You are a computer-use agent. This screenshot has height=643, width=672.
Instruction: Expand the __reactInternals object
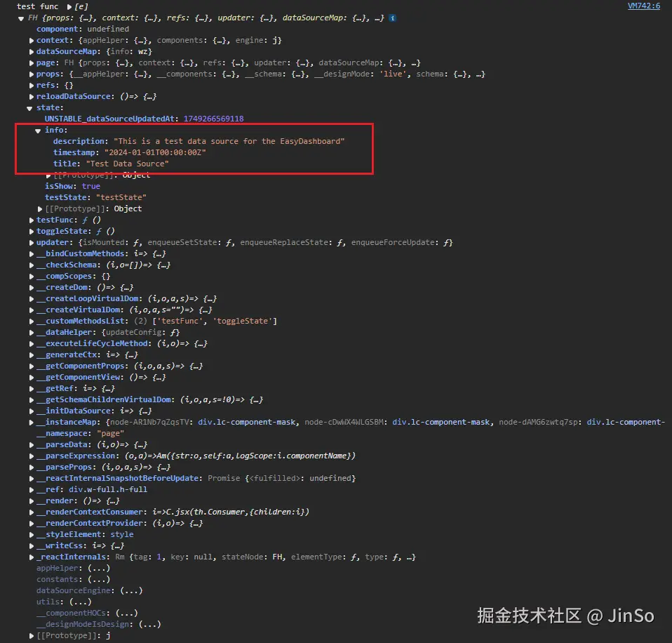(30, 557)
